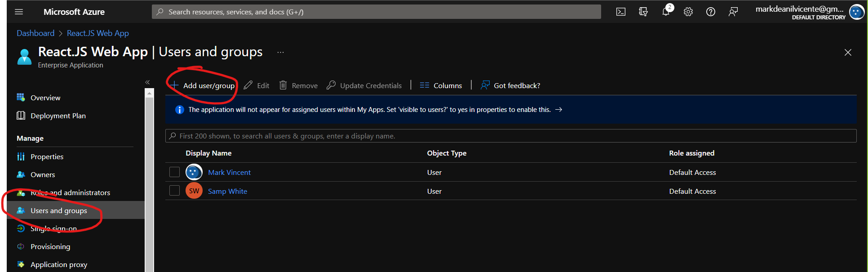Image resolution: width=868 pixels, height=272 pixels.
Task: Click Default Access in Mark Vincent's row
Action: pos(692,172)
